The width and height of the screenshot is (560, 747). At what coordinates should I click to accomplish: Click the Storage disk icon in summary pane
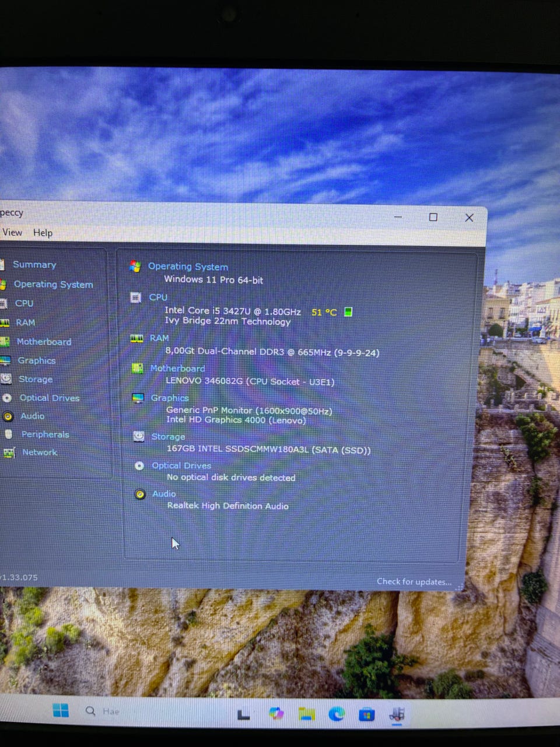pos(138,436)
